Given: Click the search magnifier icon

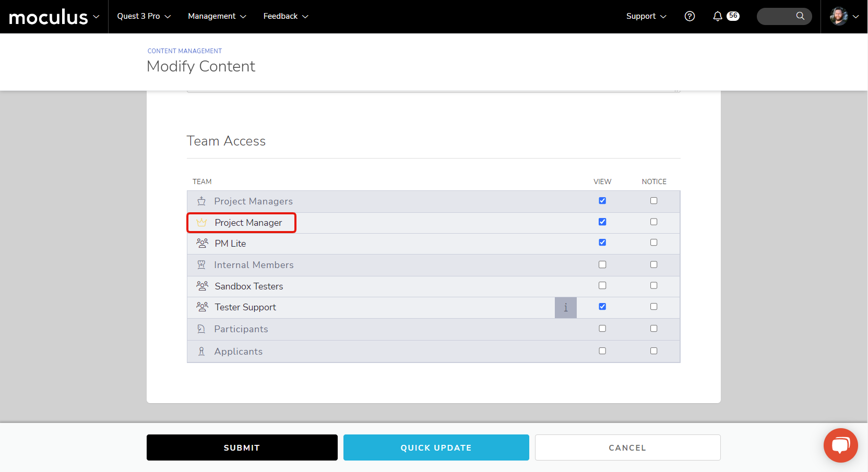Looking at the screenshot, I should pos(800,16).
